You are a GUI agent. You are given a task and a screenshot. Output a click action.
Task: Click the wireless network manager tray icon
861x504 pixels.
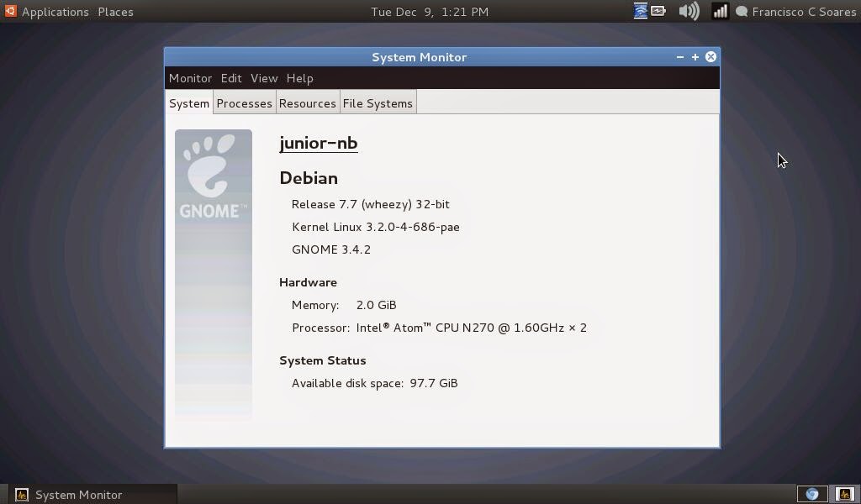click(640, 11)
